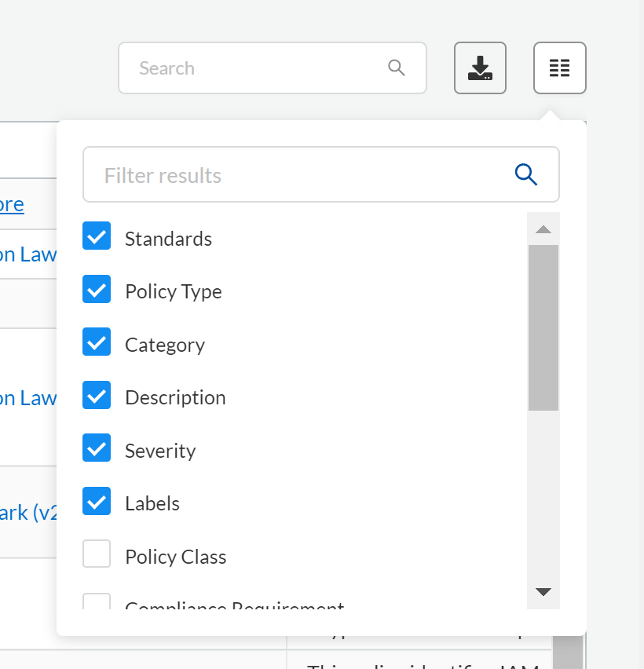Check the Compliance Requirement checkbox

click(97, 602)
